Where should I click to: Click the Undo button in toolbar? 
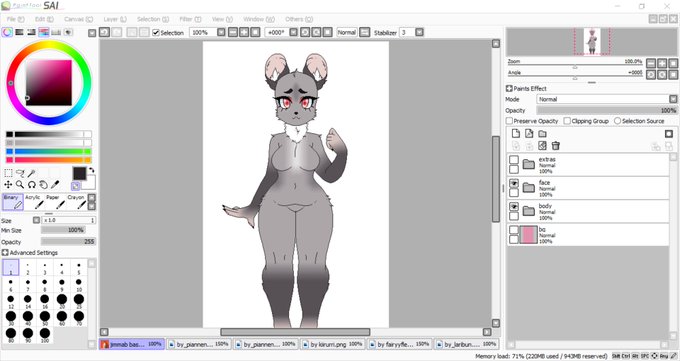click(x=105, y=33)
